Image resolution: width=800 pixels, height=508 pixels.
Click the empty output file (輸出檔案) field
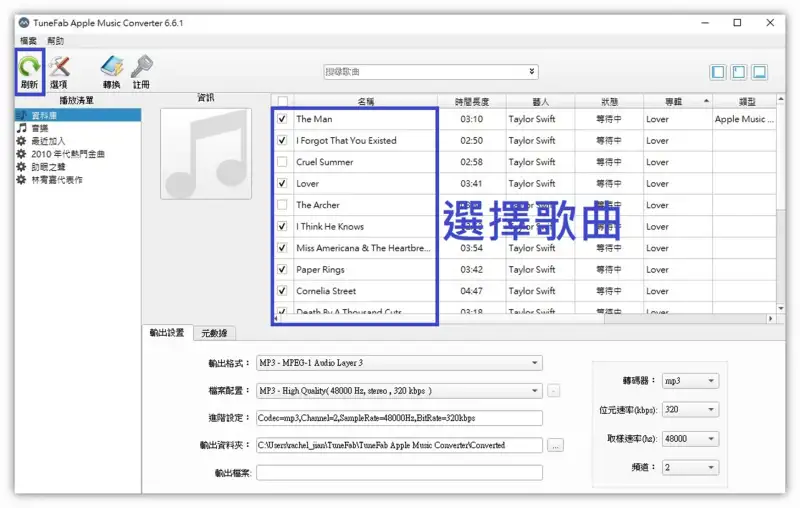[x=399, y=473]
